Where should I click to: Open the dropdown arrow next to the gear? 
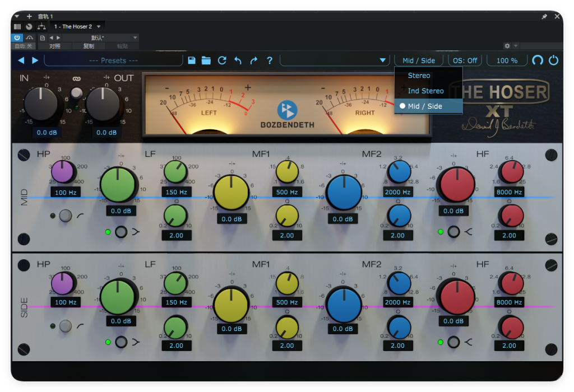click(516, 46)
